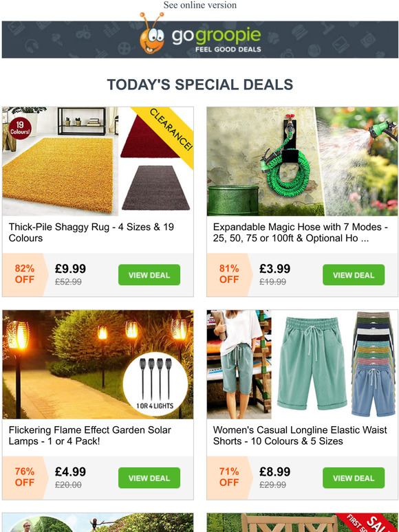Screen dimensions: 399x532
Task: View deal for Women's Casual Shorts
Action: pos(354,478)
